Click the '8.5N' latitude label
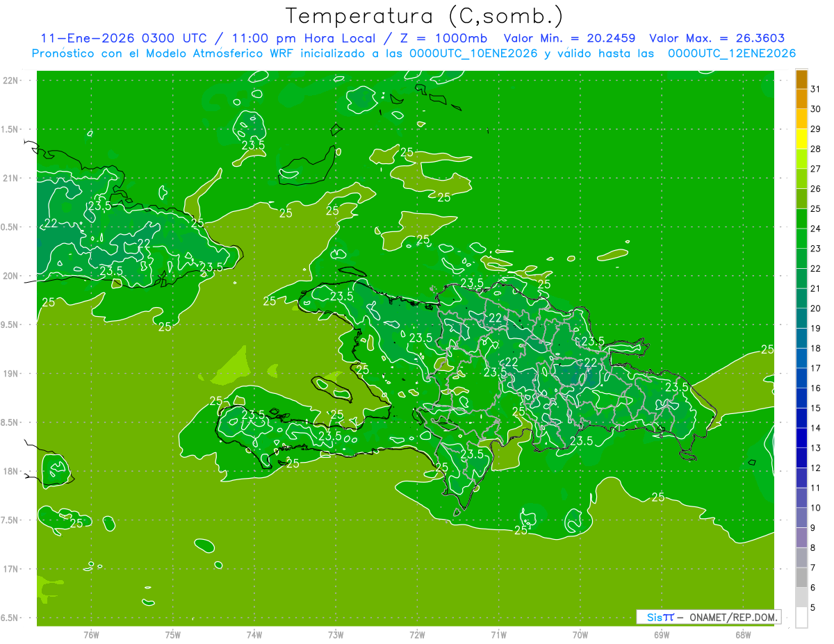834x644 pixels. (x=10, y=422)
